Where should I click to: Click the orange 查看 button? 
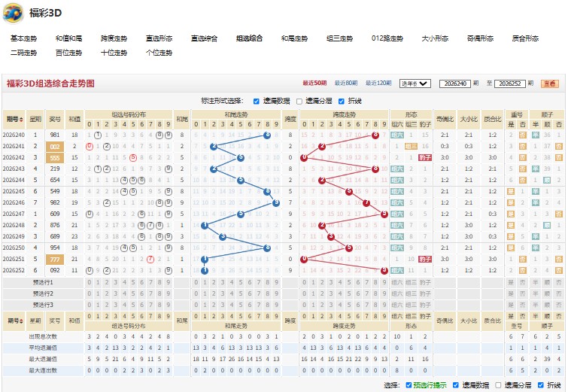[x=550, y=84]
